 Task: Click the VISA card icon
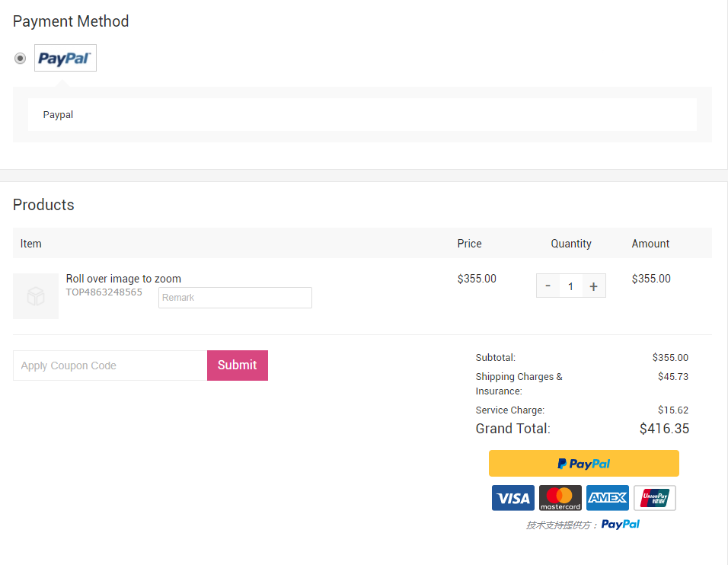point(513,498)
